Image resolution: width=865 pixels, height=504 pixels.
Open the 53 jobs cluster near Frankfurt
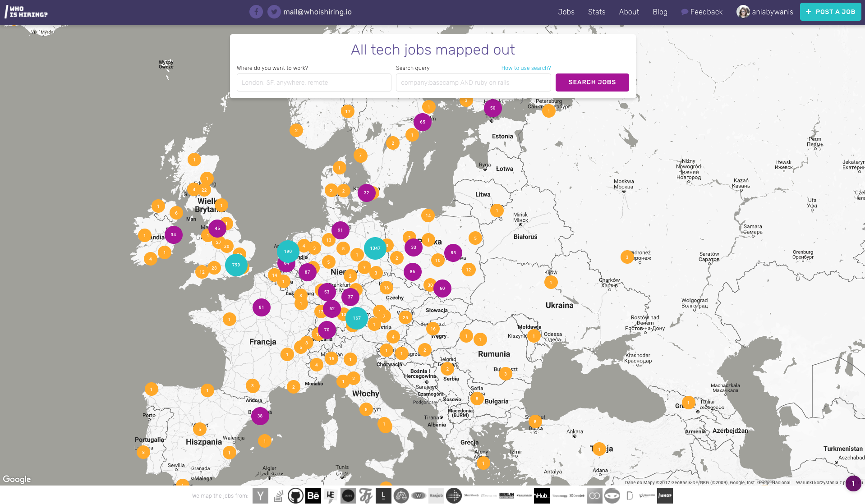point(327,292)
